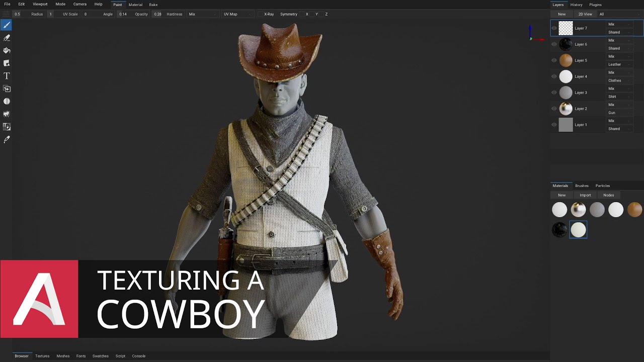The image size is (644, 362).
Task: Click the 2D View button
Action: point(585,14)
